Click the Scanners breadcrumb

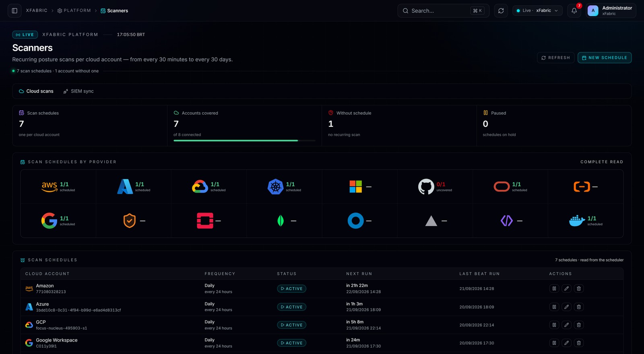click(x=114, y=11)
